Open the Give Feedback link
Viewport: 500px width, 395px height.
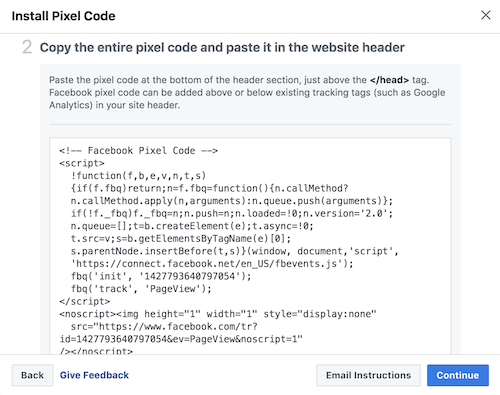[94, 375]
